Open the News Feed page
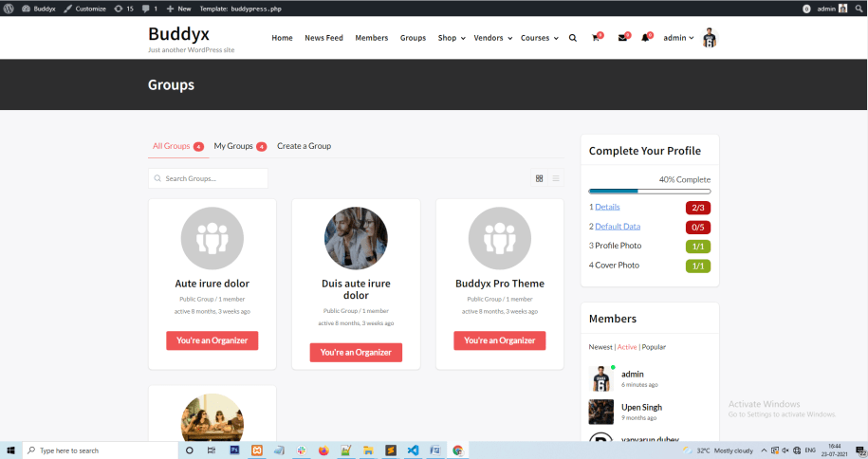 coord(323,38)
